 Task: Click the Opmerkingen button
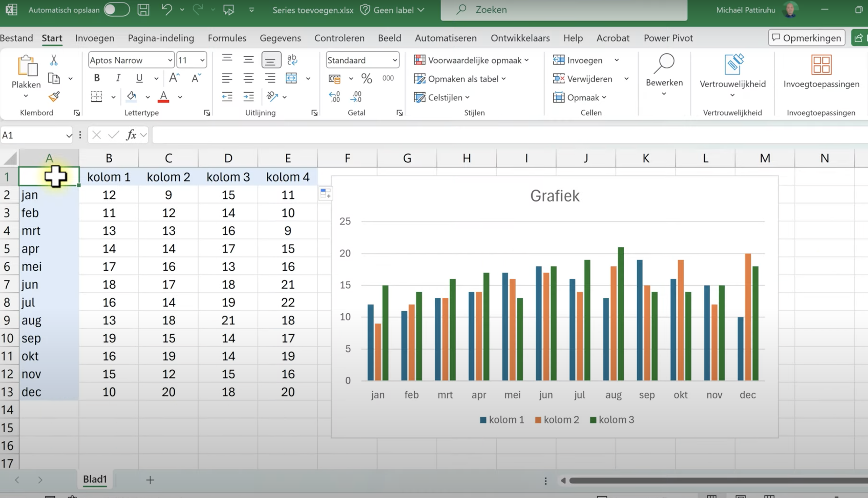(807, 38)
